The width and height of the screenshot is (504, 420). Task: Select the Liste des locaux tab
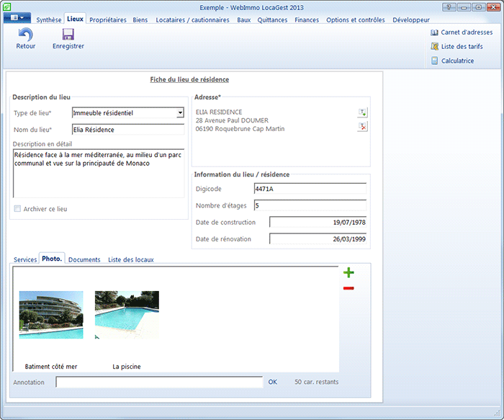click(131, 259)
